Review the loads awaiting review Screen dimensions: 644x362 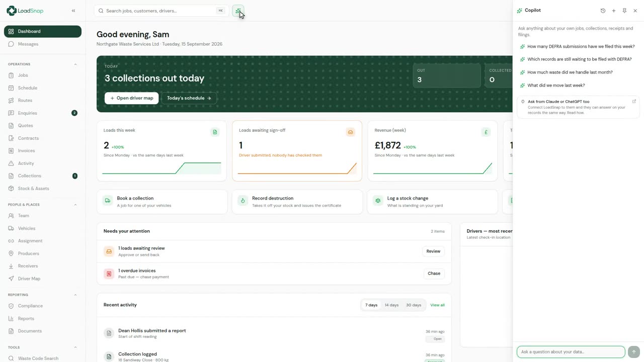433,251
